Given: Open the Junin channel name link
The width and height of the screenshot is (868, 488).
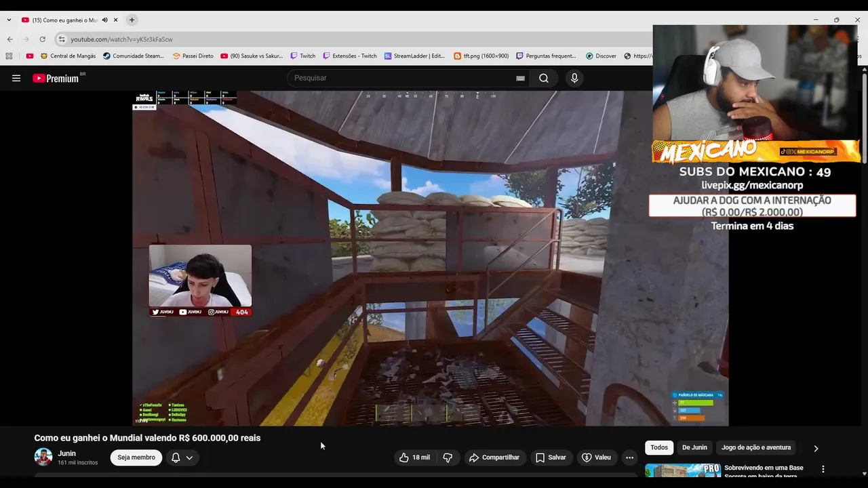Looking at the screenshot, I should coord(67,453).
